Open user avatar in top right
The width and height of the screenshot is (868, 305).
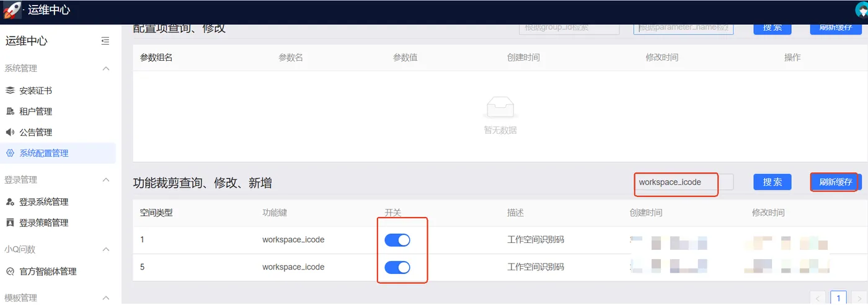click(862, 9)
